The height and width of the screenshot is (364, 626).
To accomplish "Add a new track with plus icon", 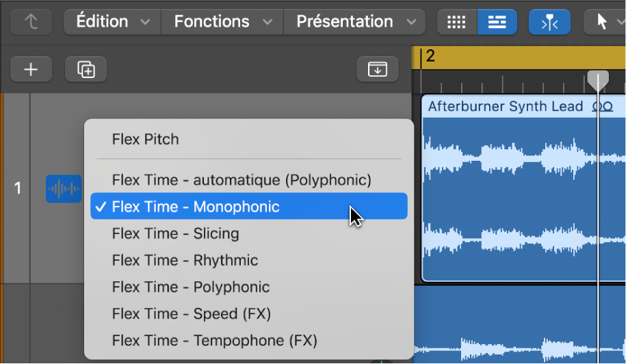I will [31, 69].
